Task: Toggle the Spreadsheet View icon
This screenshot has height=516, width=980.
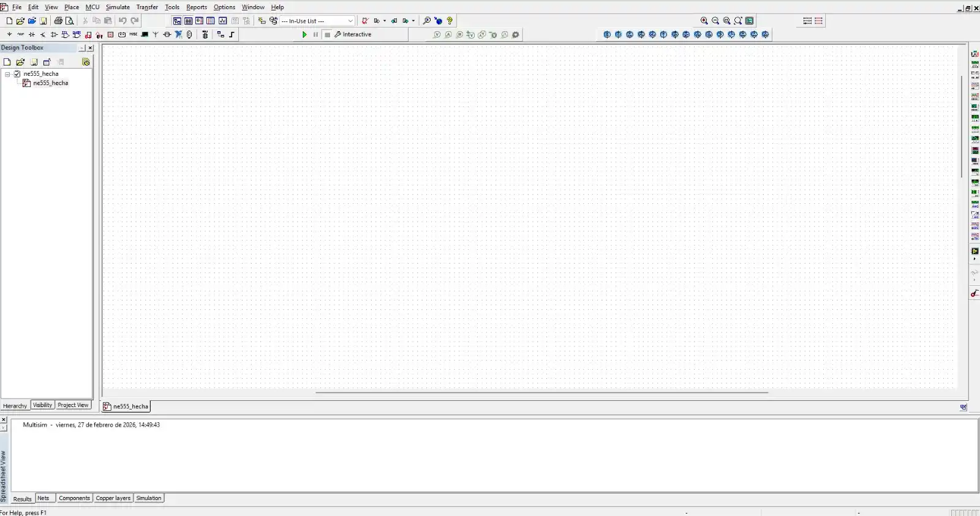Action: pyautogui.click(x=189, y=21)
